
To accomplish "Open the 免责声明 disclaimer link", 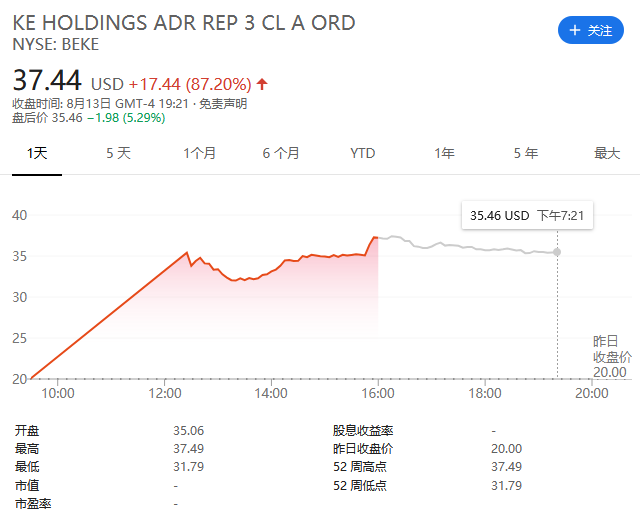I will (222, 103).
